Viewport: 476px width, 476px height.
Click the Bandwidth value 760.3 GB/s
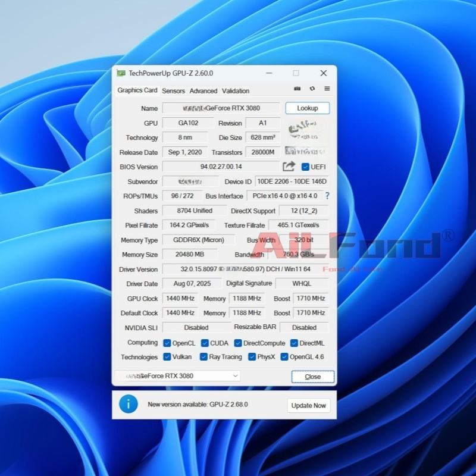point(299,255)
